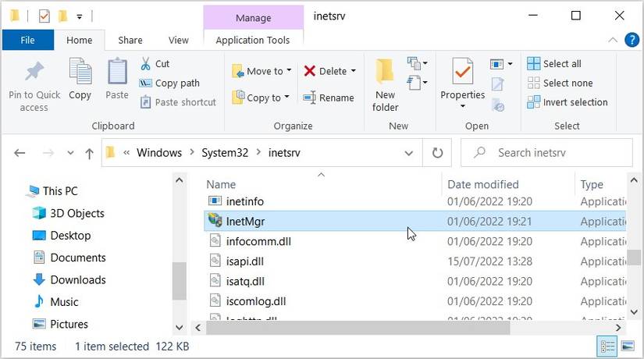Switch to the Home ribbon tab
Image resolution: width=644 pixels, height=359 pixels.
[80, 41]
